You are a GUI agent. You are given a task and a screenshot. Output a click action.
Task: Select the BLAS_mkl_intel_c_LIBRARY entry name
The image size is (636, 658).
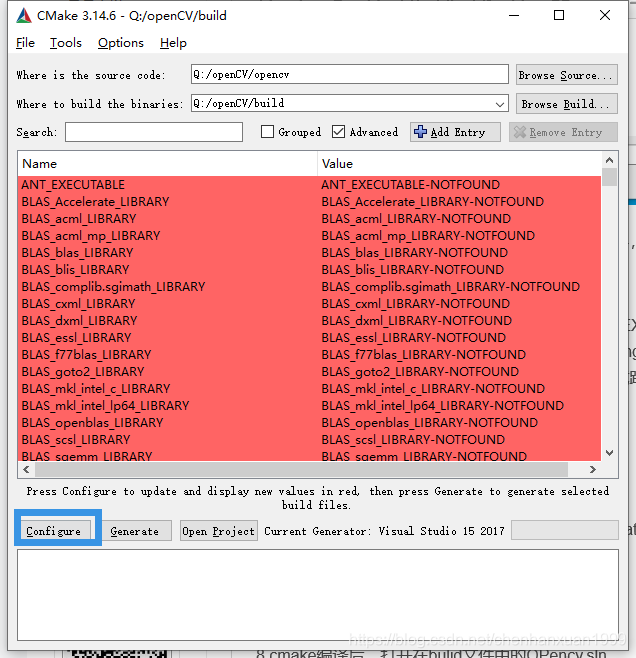96,389
